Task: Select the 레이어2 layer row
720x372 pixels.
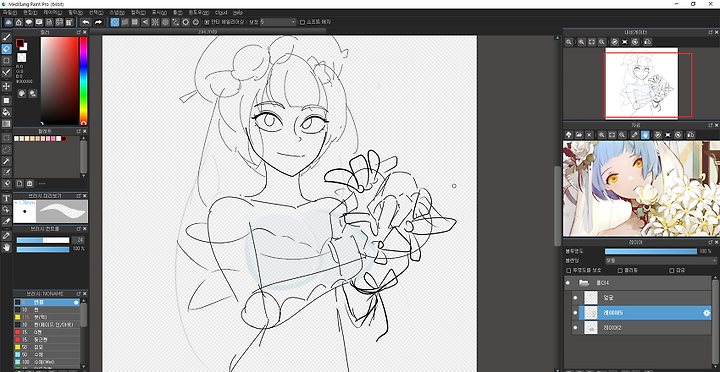Action: click(641, 328)
